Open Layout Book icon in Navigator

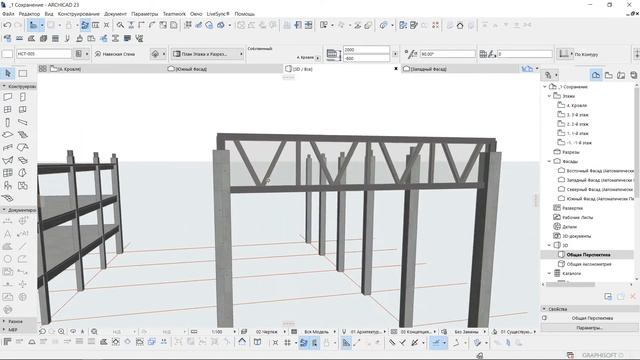(621, 75)
